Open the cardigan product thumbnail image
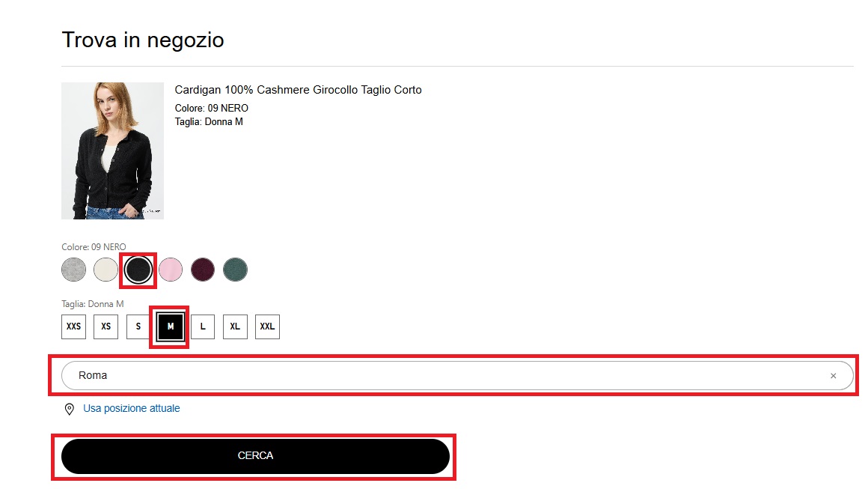868x489 pixels. [112, 151]
